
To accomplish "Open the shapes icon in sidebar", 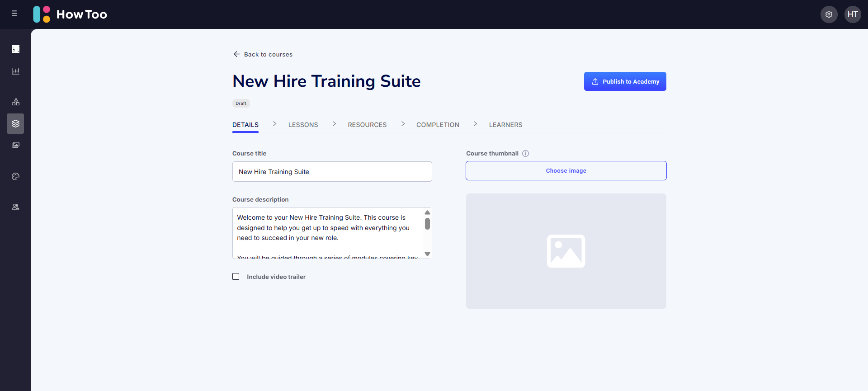I will (x=15, y=102).
